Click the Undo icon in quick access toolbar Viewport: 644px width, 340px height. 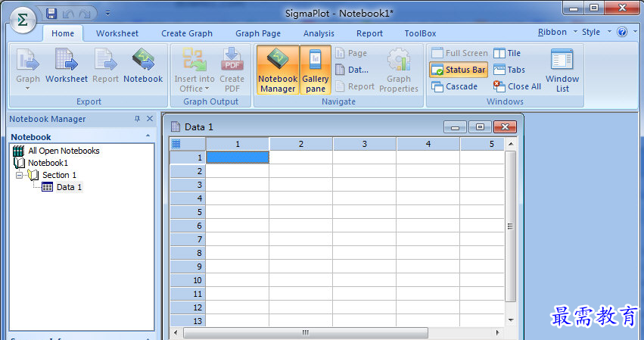(x=68, y=14)
